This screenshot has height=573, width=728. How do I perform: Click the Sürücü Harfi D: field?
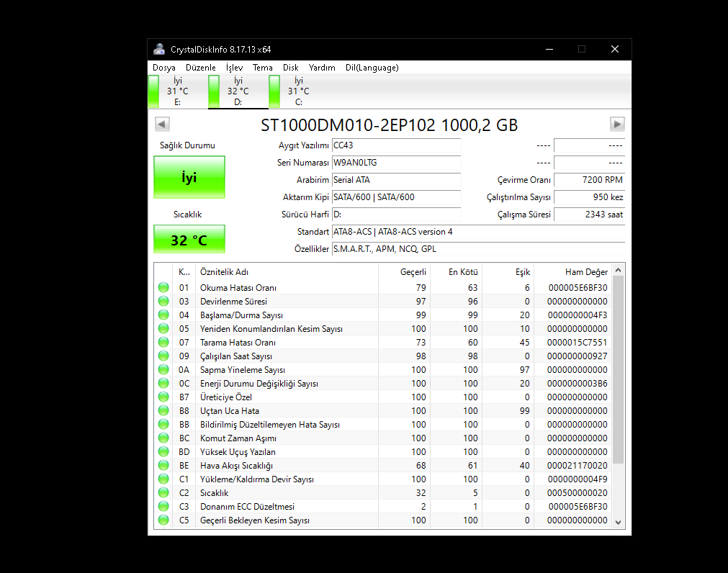[x=397, y=215]
